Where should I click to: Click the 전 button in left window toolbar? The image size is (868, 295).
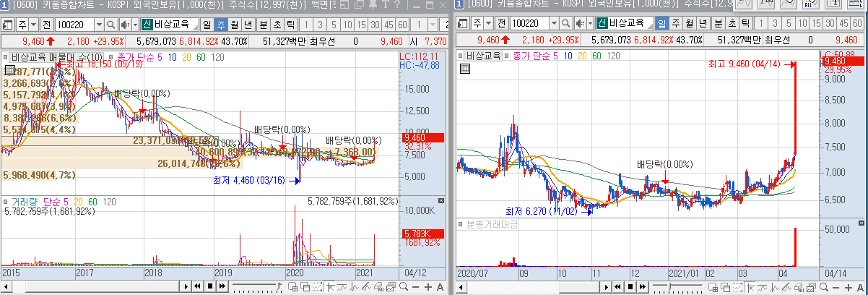tap(46, 25)
